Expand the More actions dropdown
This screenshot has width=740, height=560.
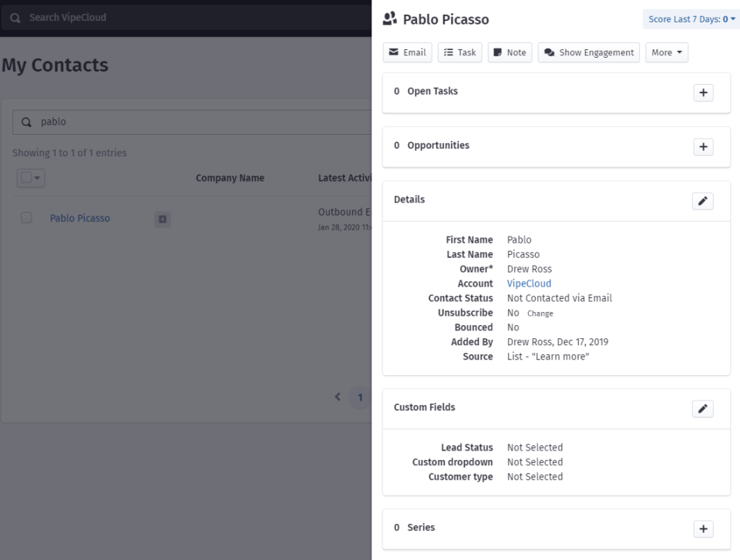(666, 52)
